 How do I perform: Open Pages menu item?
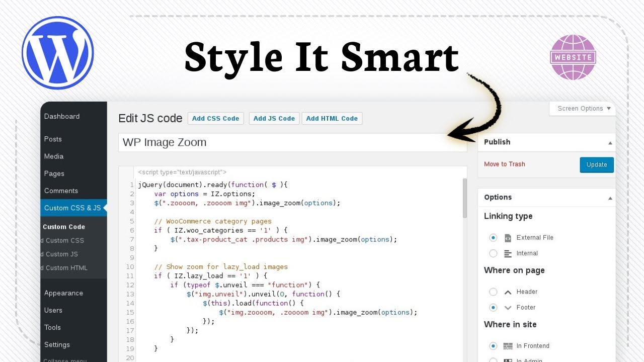pyautogui.click(x=54, y=173)
